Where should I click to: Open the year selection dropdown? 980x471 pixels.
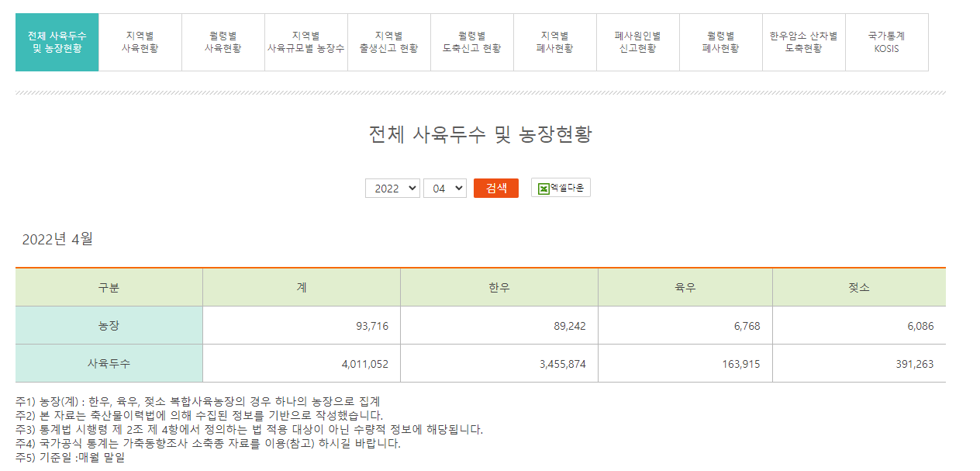[x=392, y=188]
